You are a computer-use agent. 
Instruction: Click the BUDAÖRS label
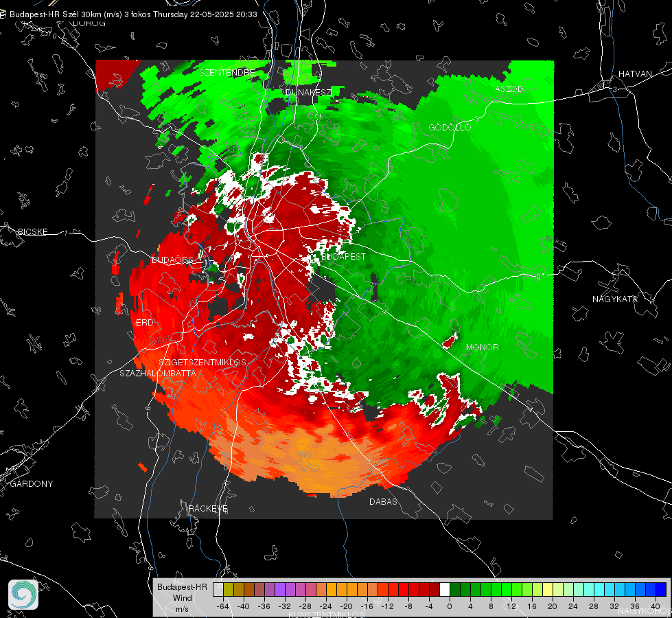pyautogui.click(x=172, y=260)
